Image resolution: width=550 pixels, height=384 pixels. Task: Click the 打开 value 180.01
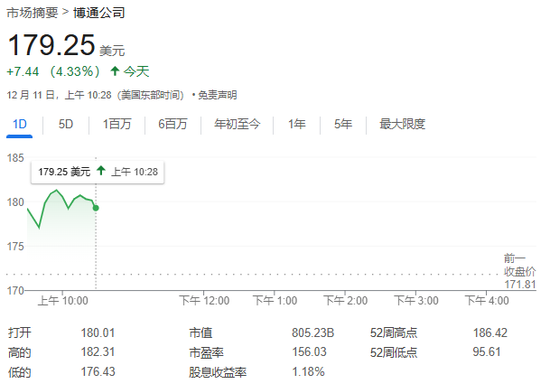click(x=98, y=333)
